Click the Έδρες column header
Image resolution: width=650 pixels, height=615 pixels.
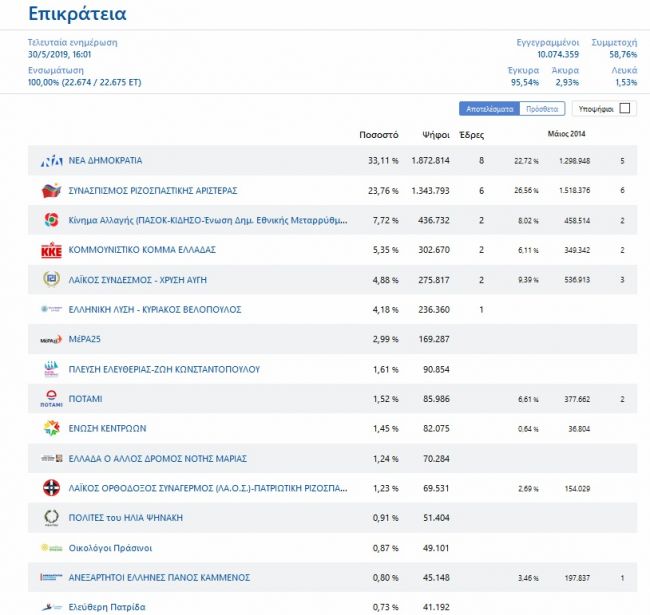click(471, 134)
